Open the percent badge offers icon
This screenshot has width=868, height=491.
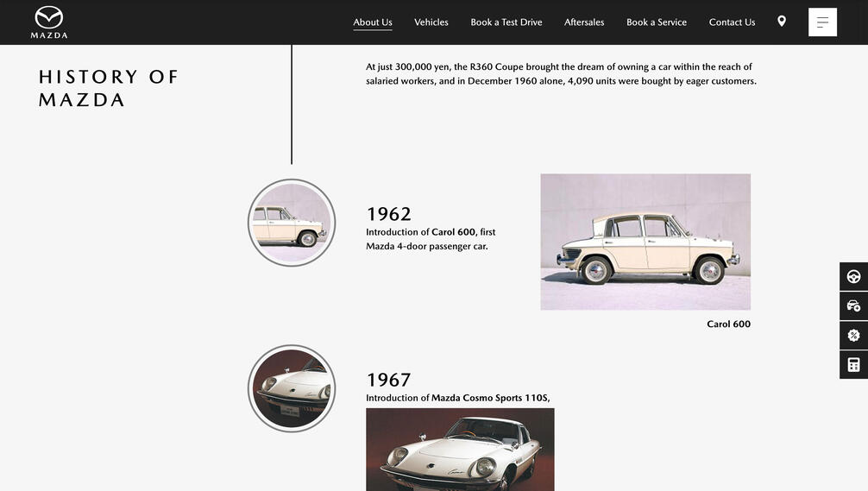(853, 335)
